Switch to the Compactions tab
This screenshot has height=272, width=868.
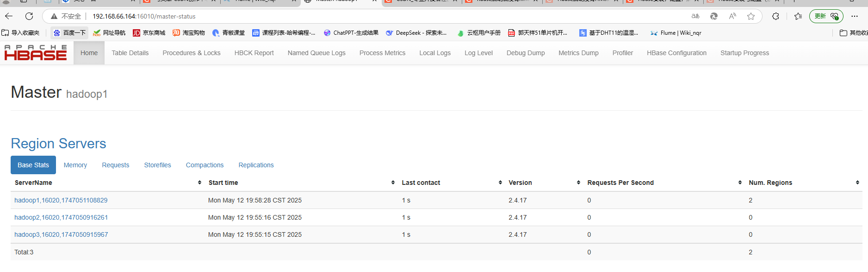click(205, 165)
